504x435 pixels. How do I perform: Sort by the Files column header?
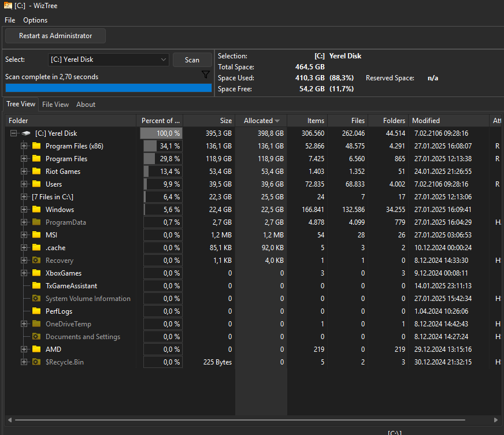tap(348, 121)
